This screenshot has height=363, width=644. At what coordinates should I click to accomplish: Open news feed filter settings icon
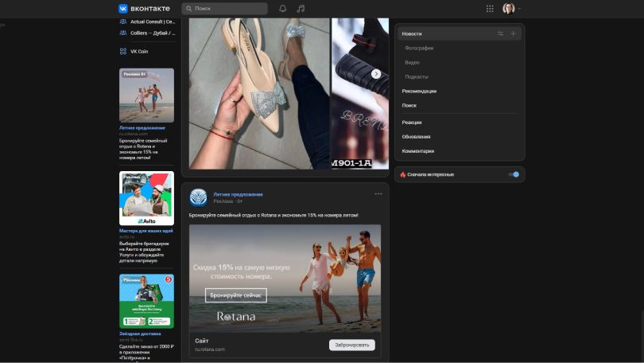500,34
